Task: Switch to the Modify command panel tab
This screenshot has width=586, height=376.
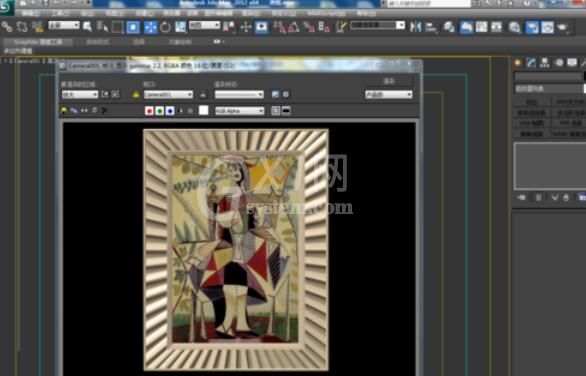Action: 531,63
